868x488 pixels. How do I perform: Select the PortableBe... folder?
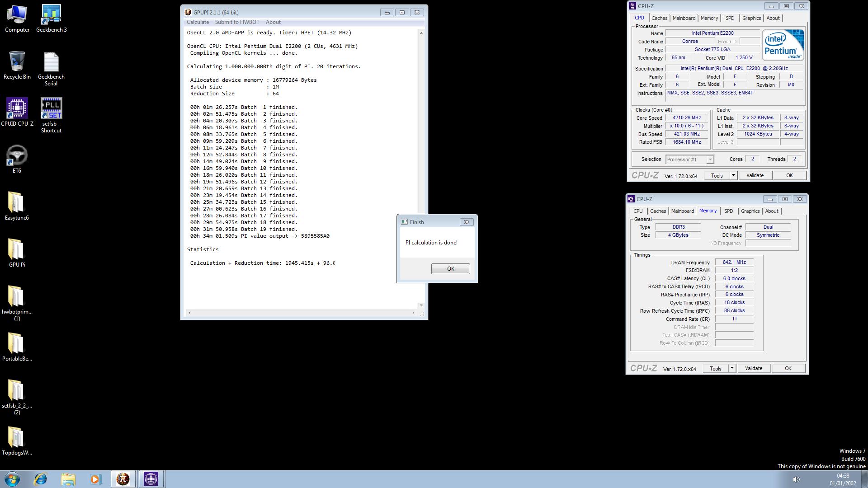[x=17, y=347]
